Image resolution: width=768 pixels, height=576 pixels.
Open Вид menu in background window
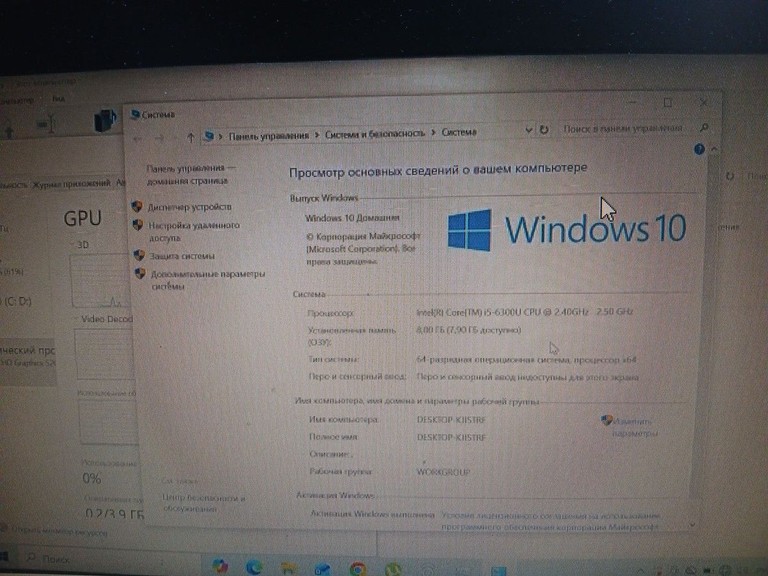pos(58,98)
